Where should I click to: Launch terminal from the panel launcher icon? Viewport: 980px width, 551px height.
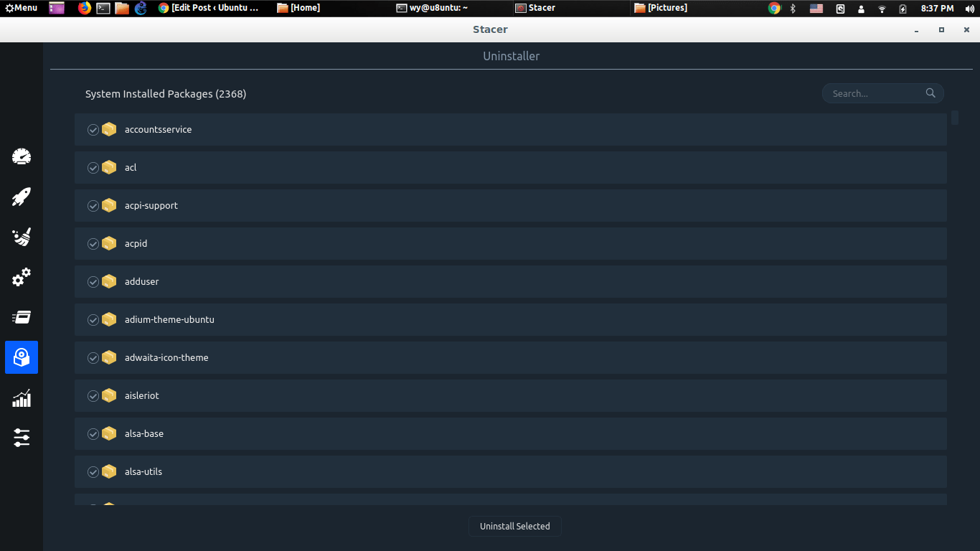click(103, 8)
